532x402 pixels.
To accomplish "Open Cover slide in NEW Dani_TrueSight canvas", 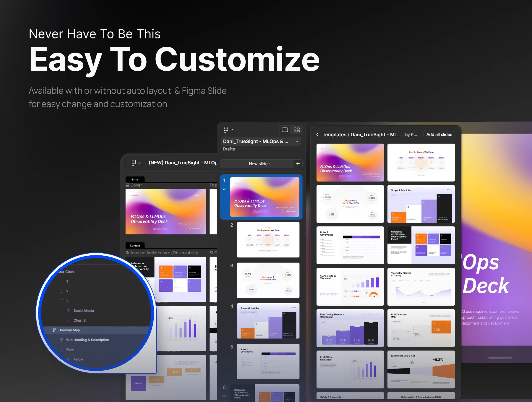I will coord(166,212).
